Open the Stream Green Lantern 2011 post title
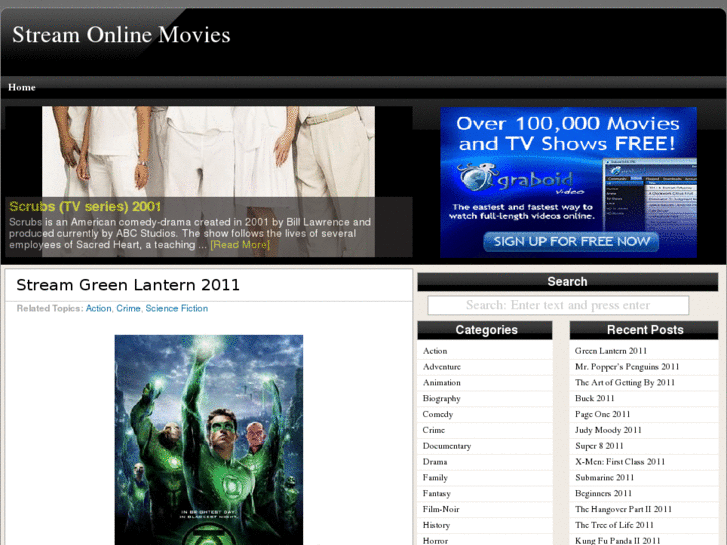Viewport: 727px width, 545px height. click(x=128, y=285)
